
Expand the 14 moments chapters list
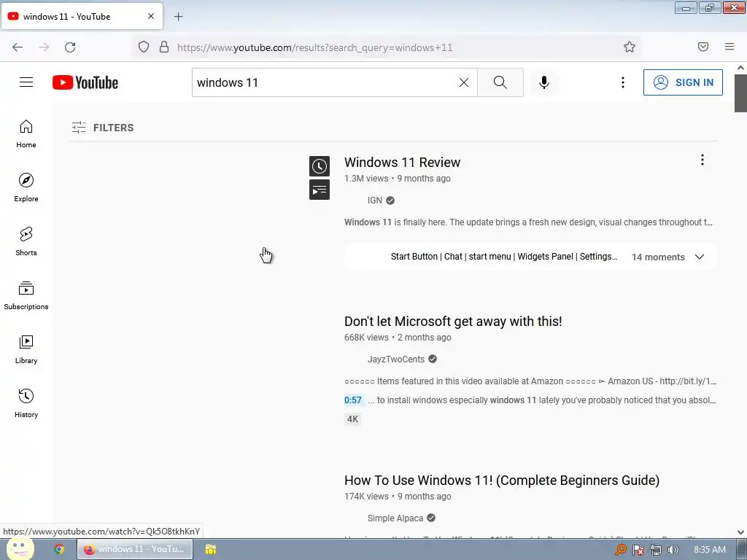[700, 257]
